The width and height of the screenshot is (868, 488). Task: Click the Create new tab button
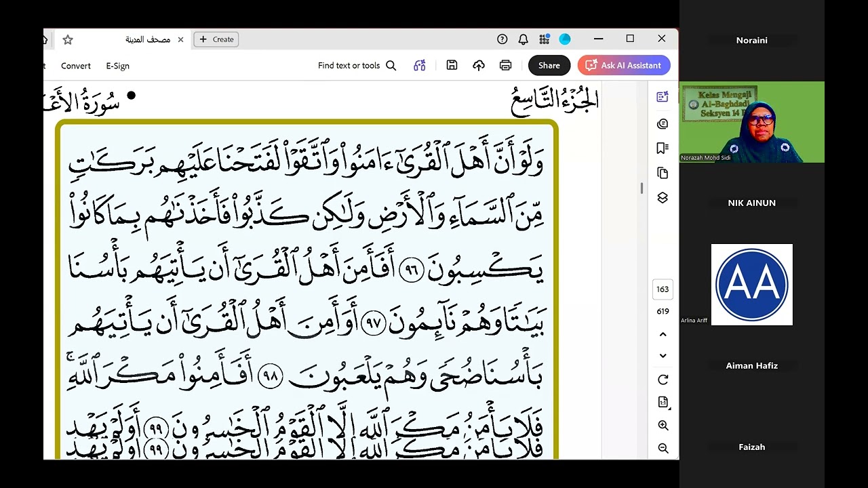click(217, 39)
